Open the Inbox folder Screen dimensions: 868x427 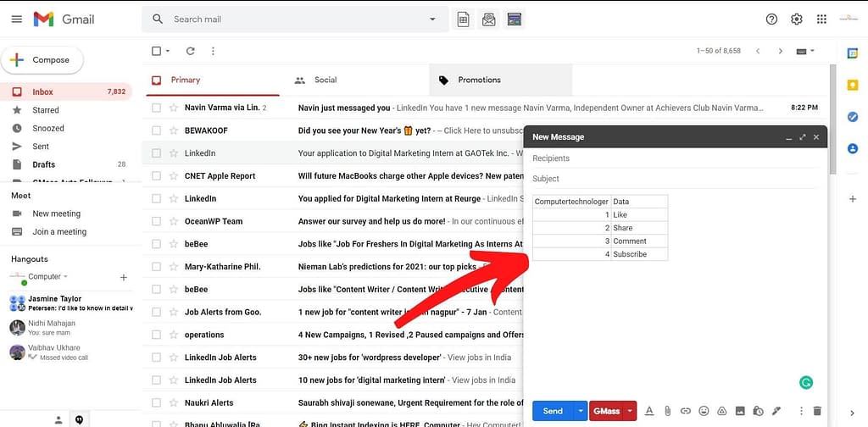[66, 91]
